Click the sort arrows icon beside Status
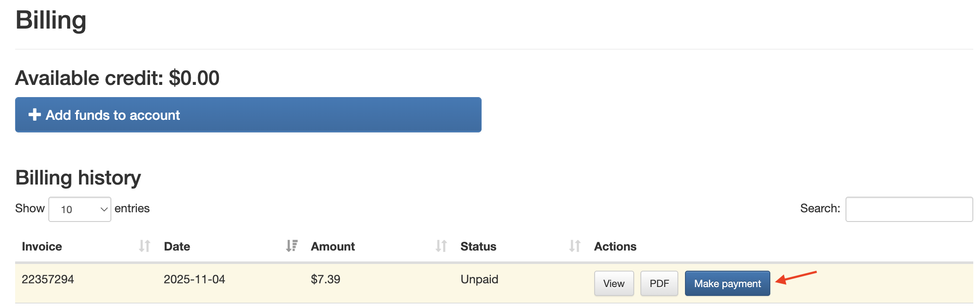This screenshot has width=980, height=306. tap(575, 246)
